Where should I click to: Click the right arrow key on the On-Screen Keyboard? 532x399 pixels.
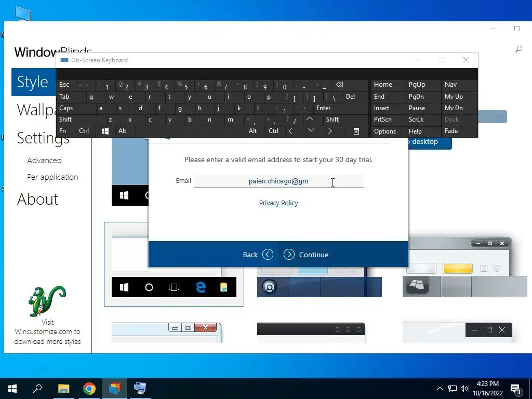[330, 131]
